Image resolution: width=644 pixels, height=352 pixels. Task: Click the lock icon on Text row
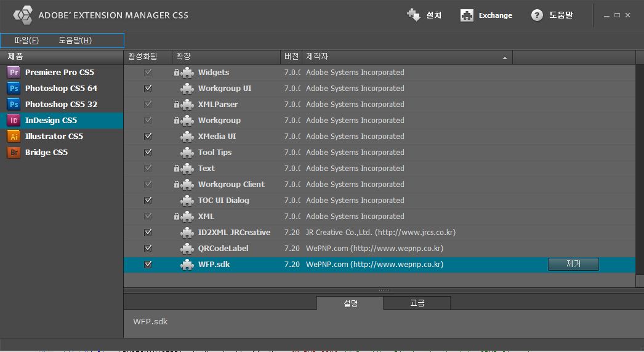click(177, 169)
